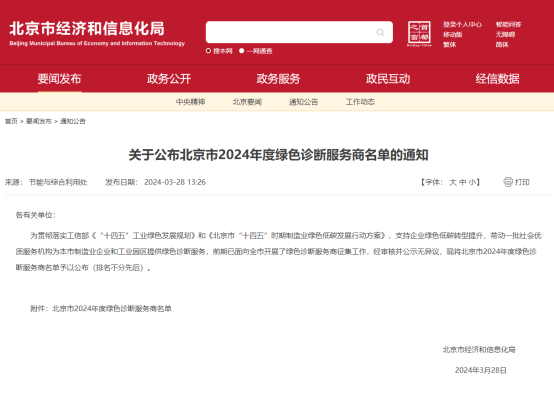Click the magnifier search icon
This screenshot has width=554, height=415.
click(x=380, y=32)
